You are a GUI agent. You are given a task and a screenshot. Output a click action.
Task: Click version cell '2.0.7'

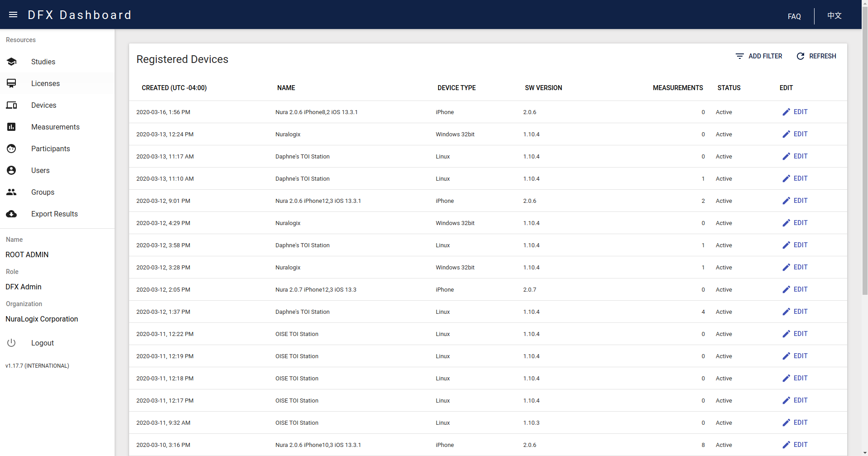pyautogui.click(x=530, y=289)
